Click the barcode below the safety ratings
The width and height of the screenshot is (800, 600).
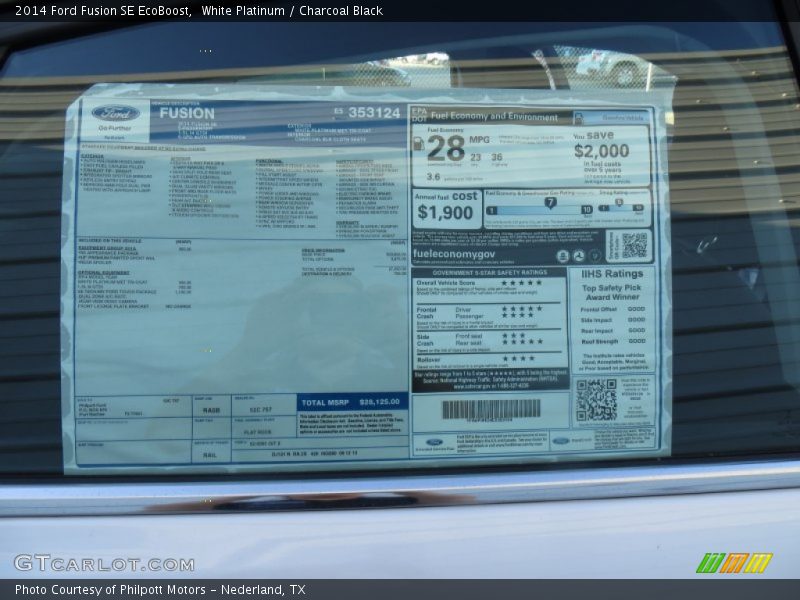tap(490, 409)
